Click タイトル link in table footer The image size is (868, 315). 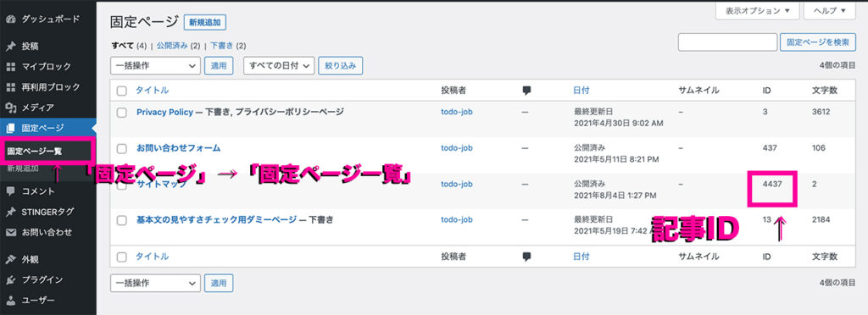click(x=153, y=257)
